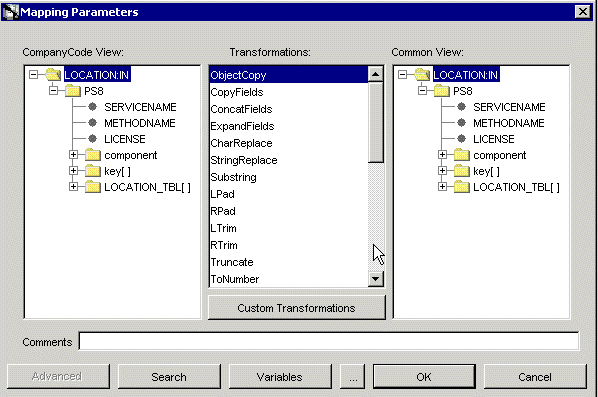Expand component node in Common View
The image size is (598, 397).
[442, 154]
